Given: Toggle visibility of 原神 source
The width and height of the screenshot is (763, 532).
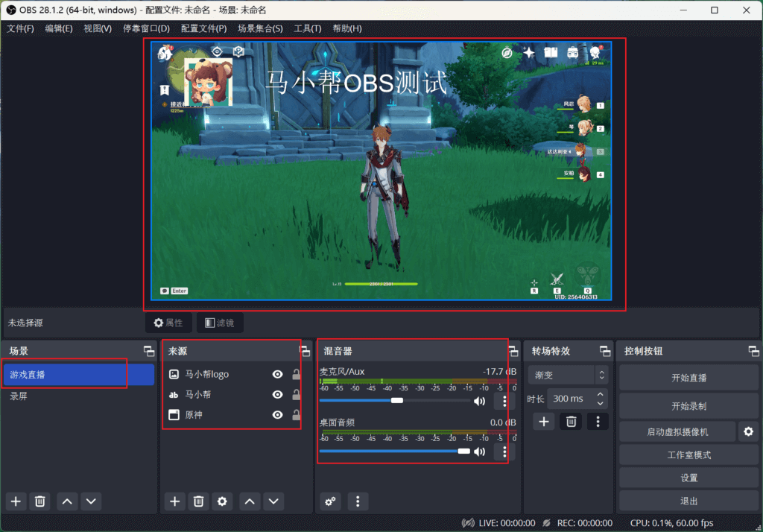Looking at the screenshot, I should (x=277, y=415).
